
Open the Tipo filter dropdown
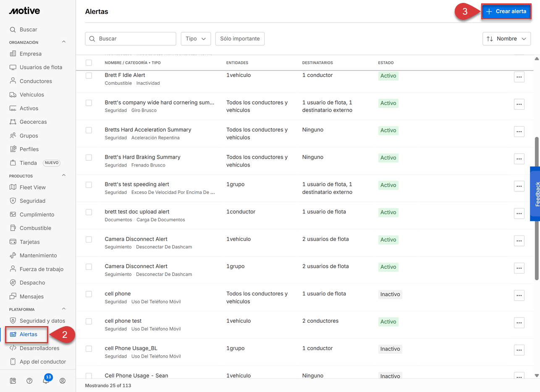pyautogui.click(x=196, y=39)
